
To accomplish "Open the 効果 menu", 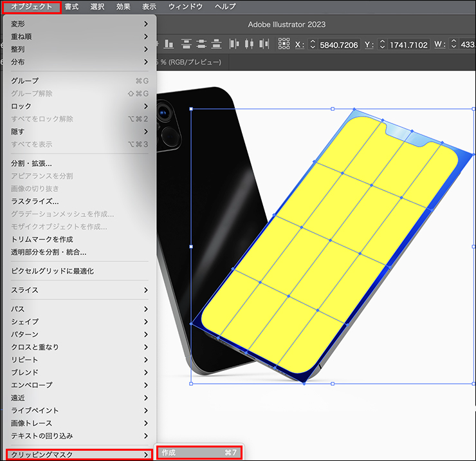I will [x=123, y=6].
